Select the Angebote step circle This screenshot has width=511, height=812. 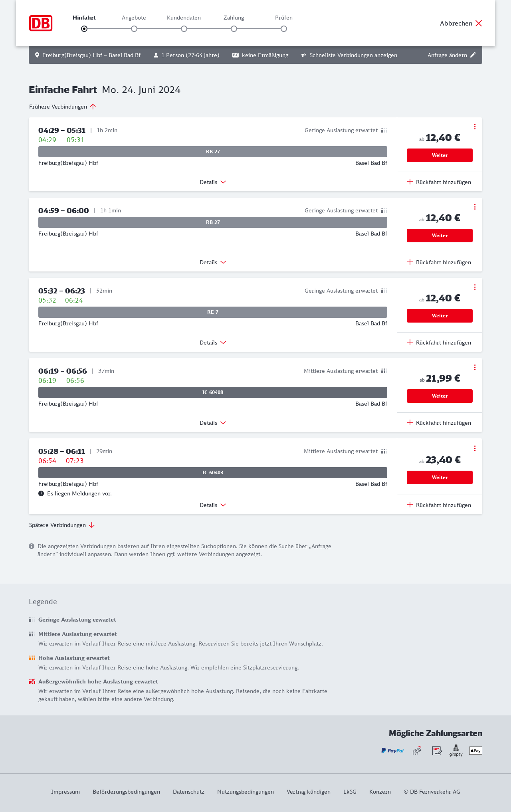coord(134,29)
